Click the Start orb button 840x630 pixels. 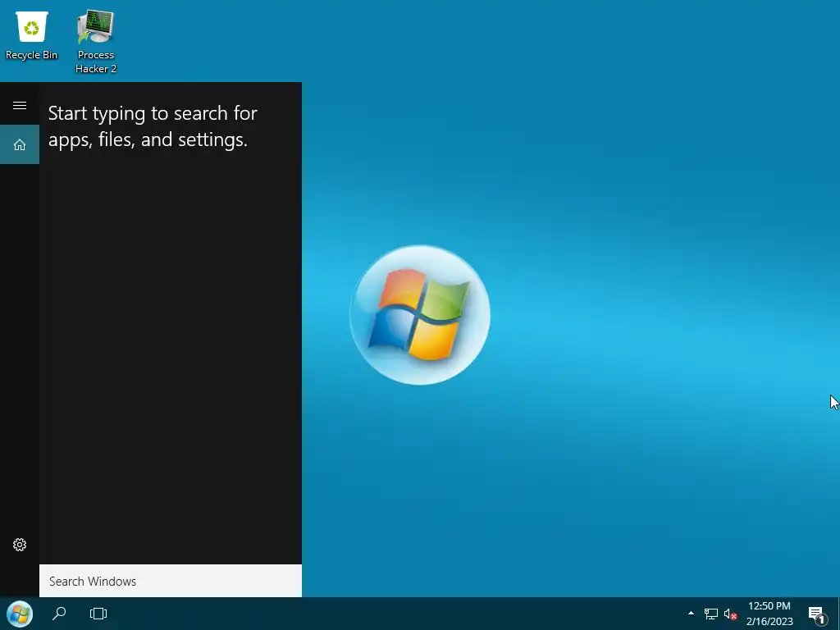[x=20, y=614]
